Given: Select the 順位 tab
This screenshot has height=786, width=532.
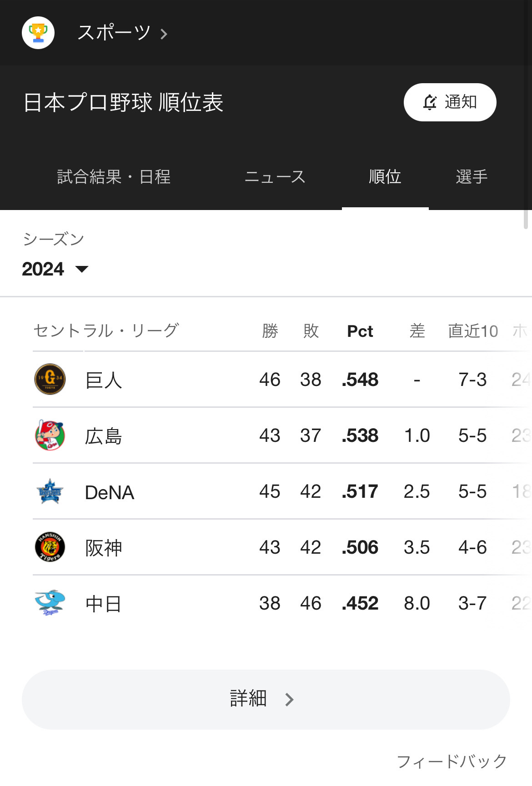Looking at the screenshot, I should 385,177.
